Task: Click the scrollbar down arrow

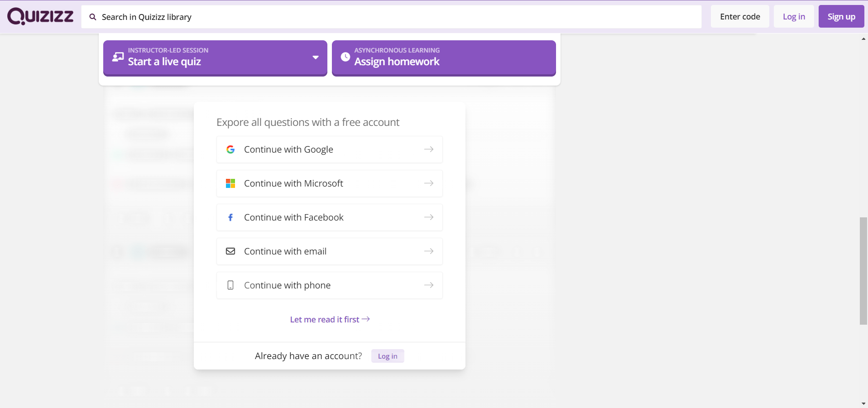Action: (863, 403)
